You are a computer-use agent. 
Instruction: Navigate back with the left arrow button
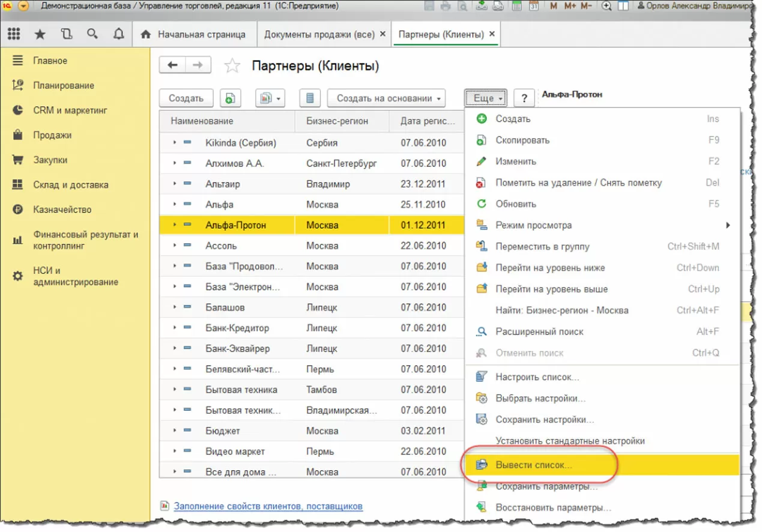172,65
